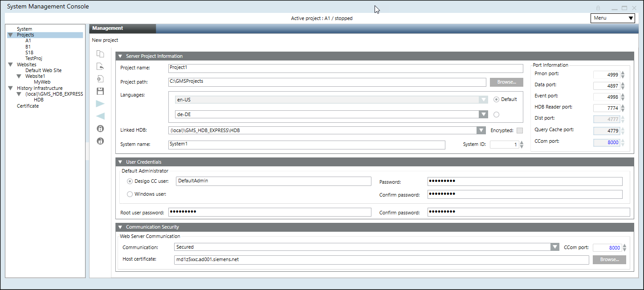This screenshot has width=644, height=290.
Task: Open the Menu dropdown at top right
Action: tap(613, 18)
